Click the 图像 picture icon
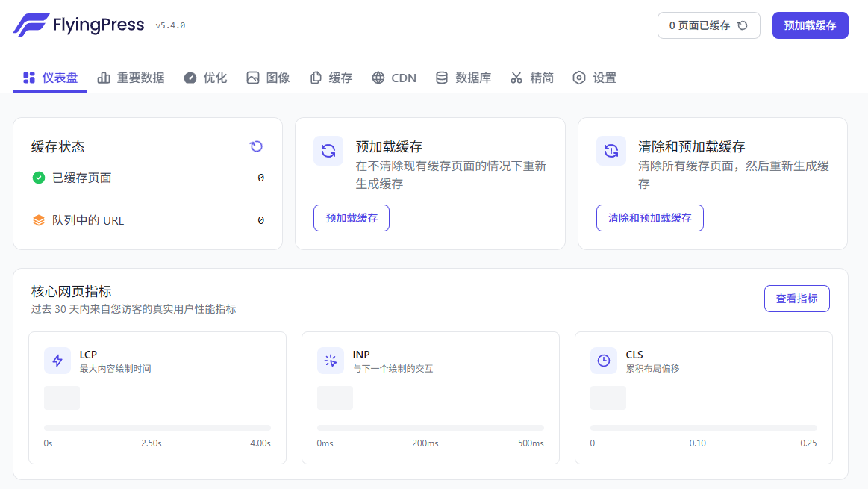 pyautogui.click(x=253, y=78)
